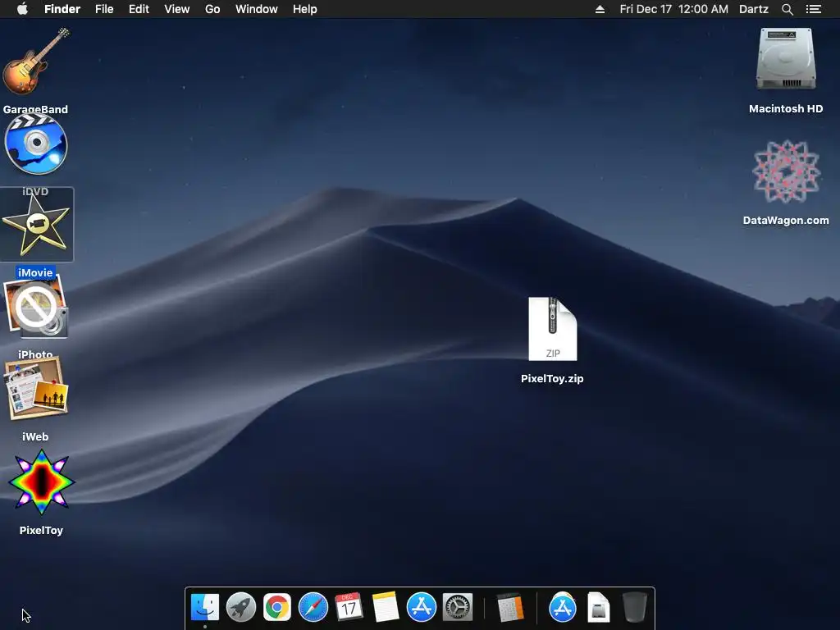Open the View menu
This screenshot has width=840, height=630.
click(177, 9)
